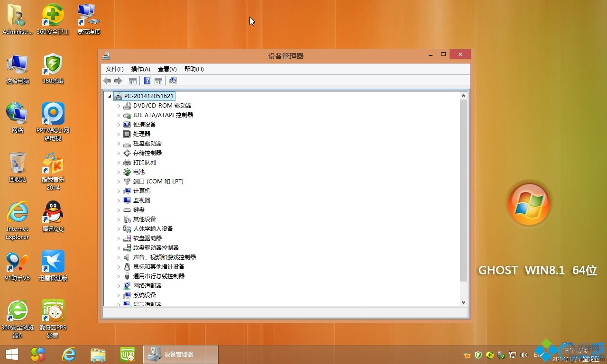Select the 键盘 keyboard icon
Image resolution: width=607 pixels, height=364 pixels.
pyautogui.click(x=127, y=210)
